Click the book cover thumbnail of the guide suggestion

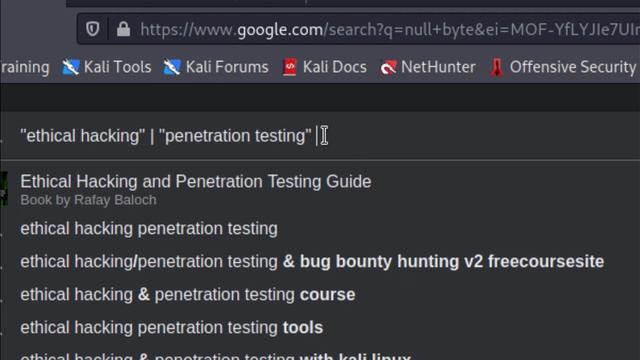4,189
